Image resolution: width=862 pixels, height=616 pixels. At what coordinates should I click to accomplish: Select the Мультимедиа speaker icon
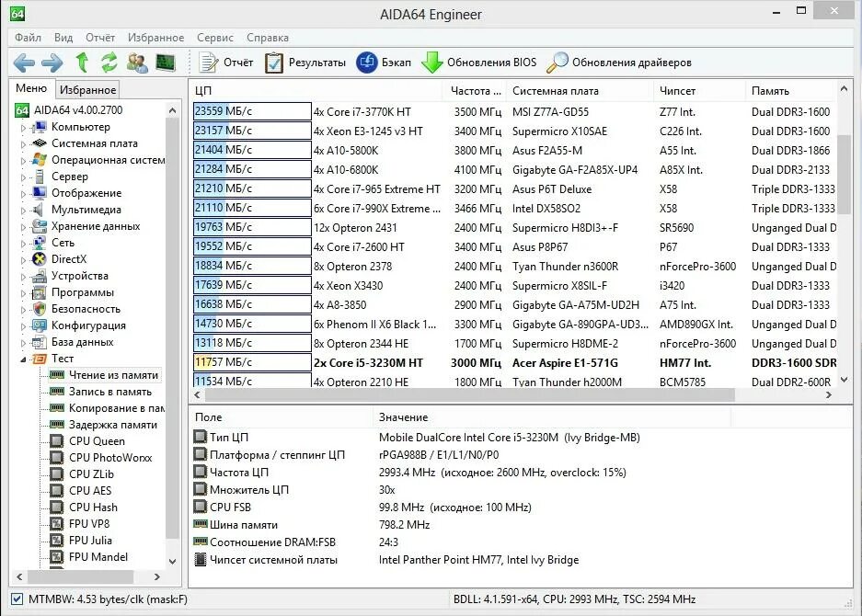pos(39,210)
